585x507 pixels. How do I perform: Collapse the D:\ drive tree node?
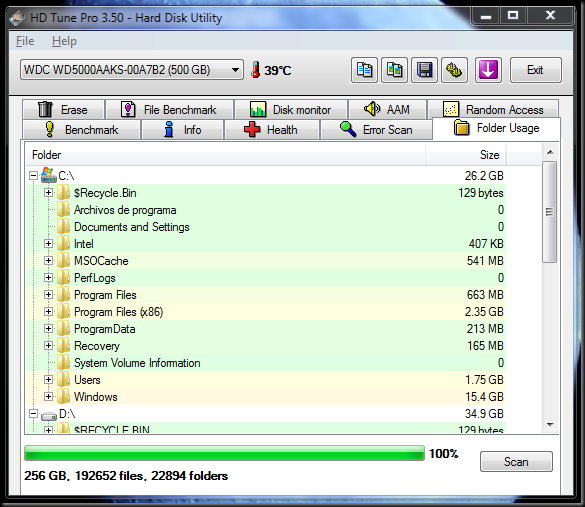(x=34, y=413)
